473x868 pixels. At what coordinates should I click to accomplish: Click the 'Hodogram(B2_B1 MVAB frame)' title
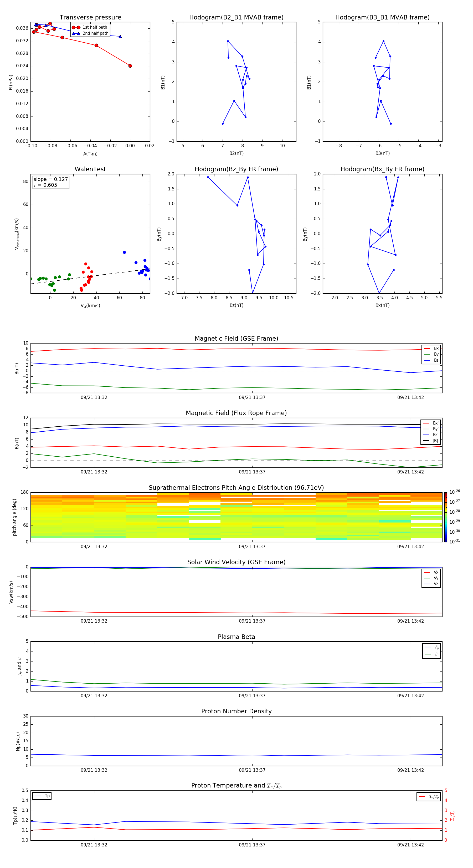click(x=236, y=18)
